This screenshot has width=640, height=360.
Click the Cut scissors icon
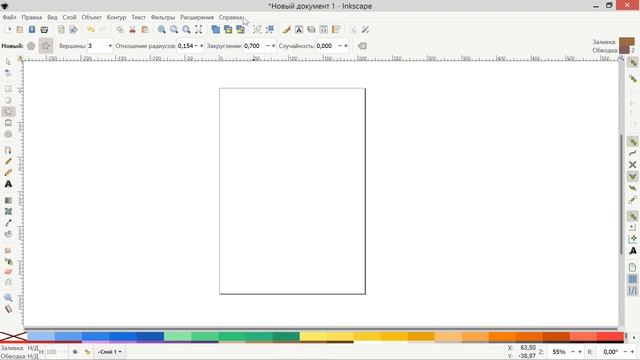[132, 29]
